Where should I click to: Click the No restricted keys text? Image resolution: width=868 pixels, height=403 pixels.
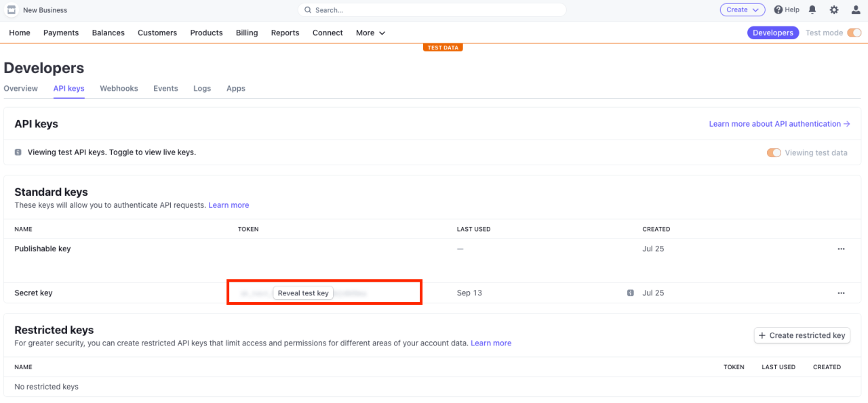click(46, 387)
